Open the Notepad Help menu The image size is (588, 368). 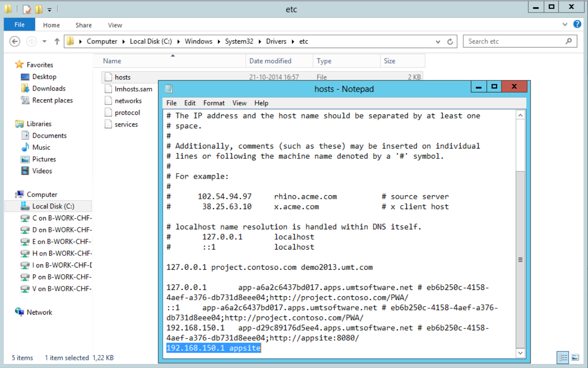pos(261,103)
